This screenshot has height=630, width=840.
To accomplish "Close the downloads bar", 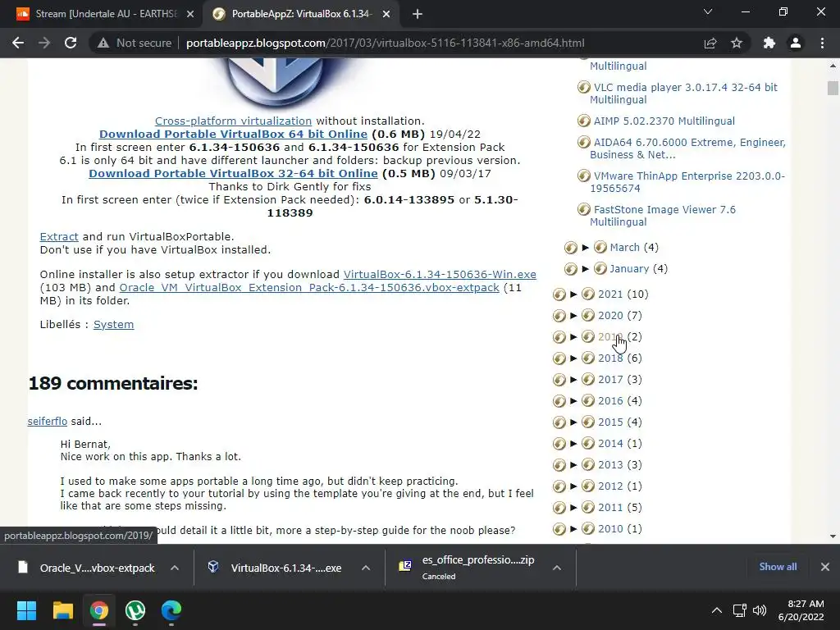I will pos(825,567).
